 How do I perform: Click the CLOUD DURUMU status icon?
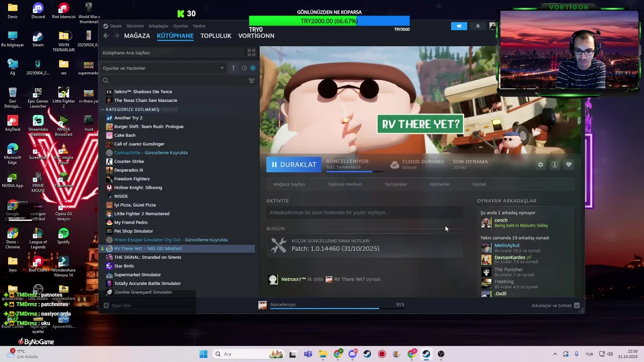(395, 164)
